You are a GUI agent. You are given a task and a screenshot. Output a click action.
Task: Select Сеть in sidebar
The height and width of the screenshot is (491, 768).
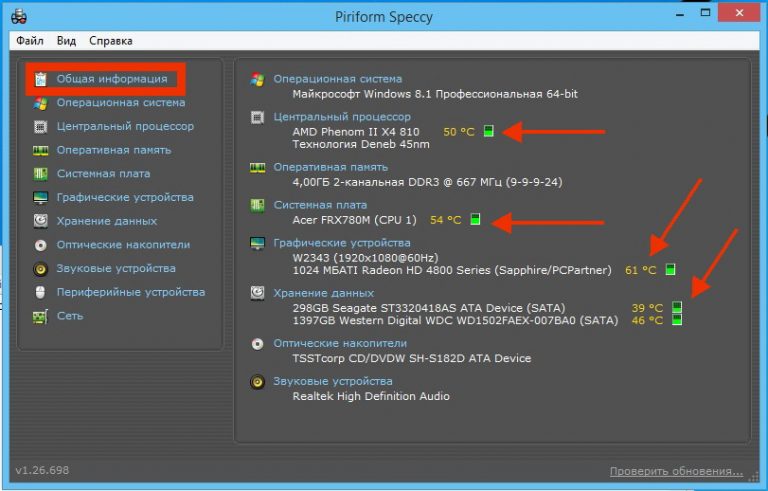click(70, 316)
